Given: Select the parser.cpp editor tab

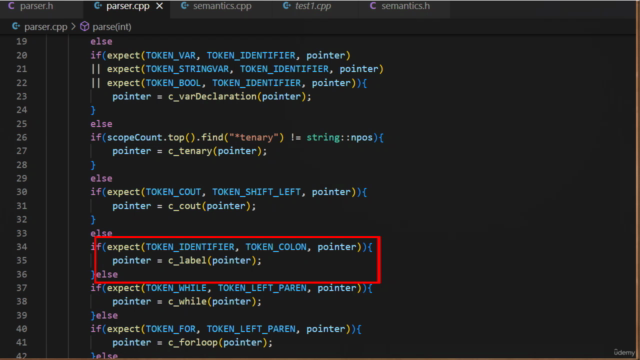Looking at the screenshot, I should pos(127,6).
